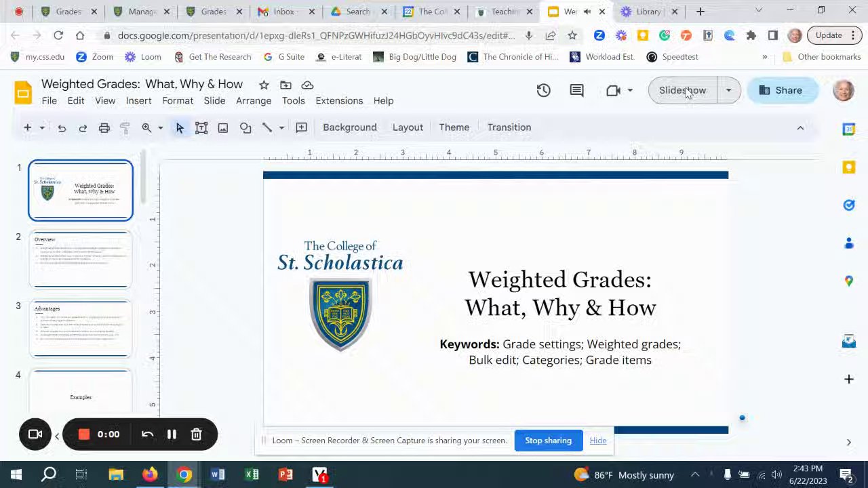Open Contacts side panel

(849, 243)
